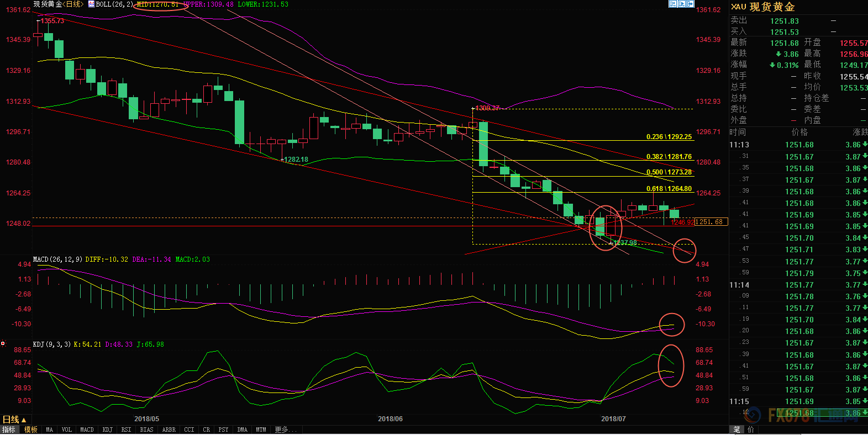Click the K:54.21 KDJ value
Image resolution: width=868 pixels, height=435 pixels.
coord(87,344)
